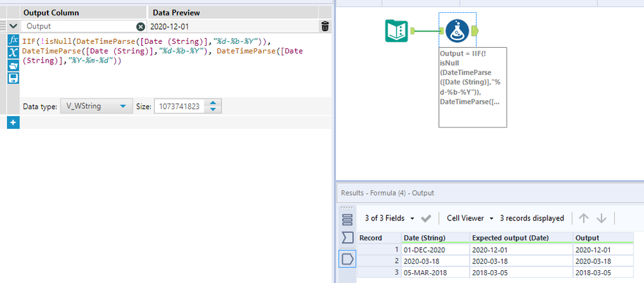Image resolution: width=644 pixels, height=283 pixels.
Task: Click the Output column header in results
Action: (603, 238)
